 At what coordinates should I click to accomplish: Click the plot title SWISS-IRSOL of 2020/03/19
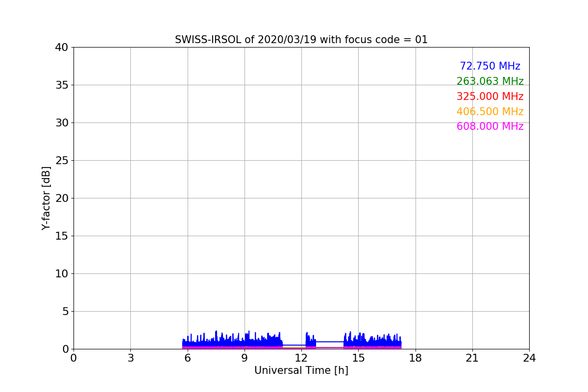pyautogui.click(x=301, y=40)
